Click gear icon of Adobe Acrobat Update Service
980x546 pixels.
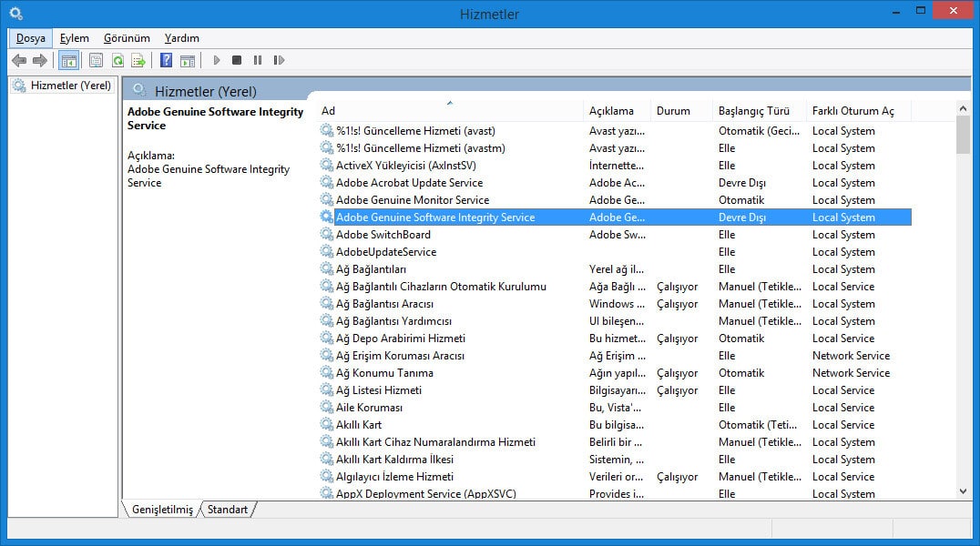pos(326,182)
